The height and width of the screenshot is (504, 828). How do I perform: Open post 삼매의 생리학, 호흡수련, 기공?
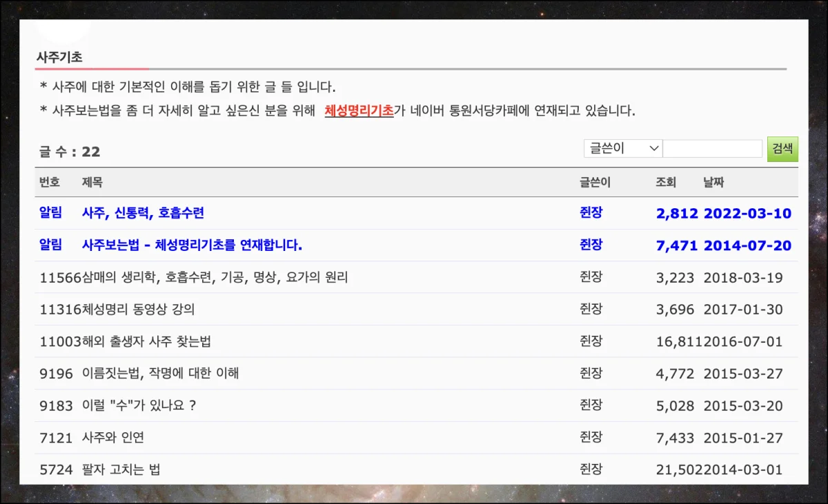click(x=215, y=277)
